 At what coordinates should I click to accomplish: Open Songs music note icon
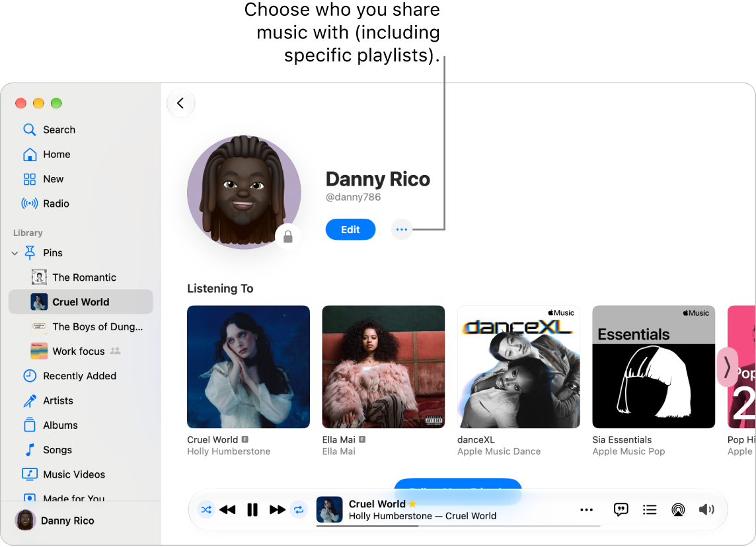30,450
